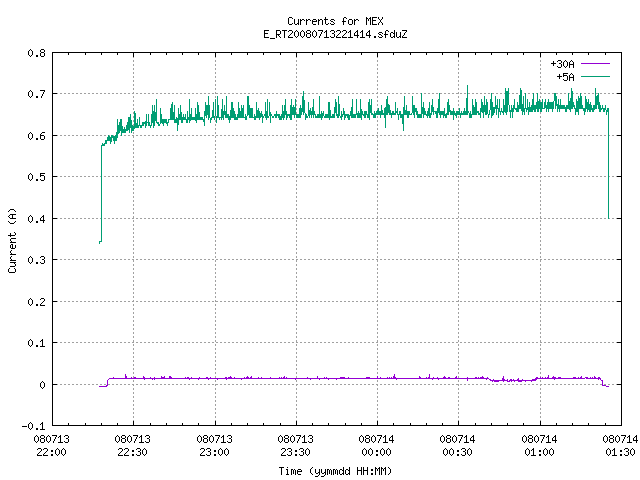The image size is (640, 480).
Task: Click the green trace's final vertical drop
Action: (x=609, y=163)
